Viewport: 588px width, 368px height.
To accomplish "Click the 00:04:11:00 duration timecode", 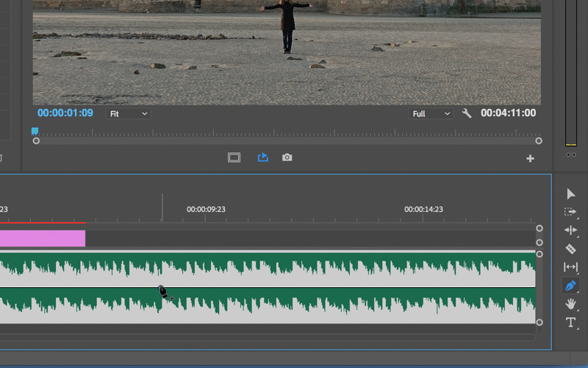I will 508,113.
